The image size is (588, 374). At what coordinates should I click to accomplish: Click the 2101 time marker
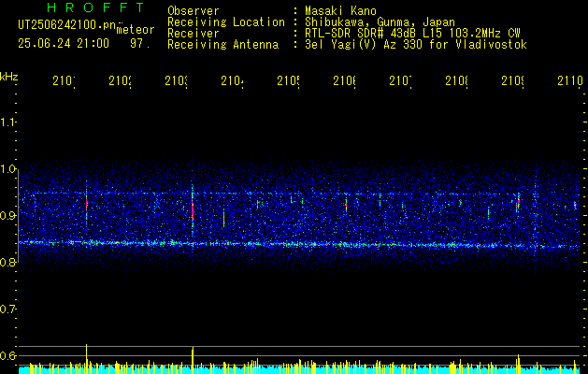pyautogui.click(x=64, y=80)
